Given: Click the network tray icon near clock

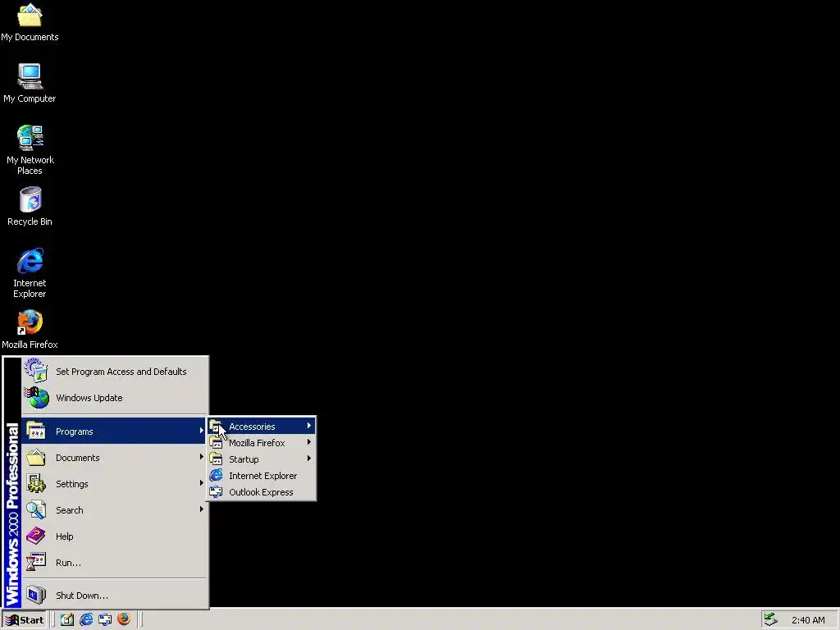Looking at the screenshot, I should [770, 619].
